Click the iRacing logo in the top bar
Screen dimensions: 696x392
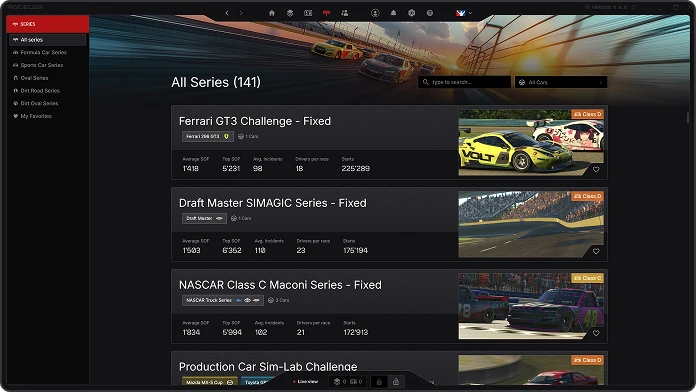point(460,13)
